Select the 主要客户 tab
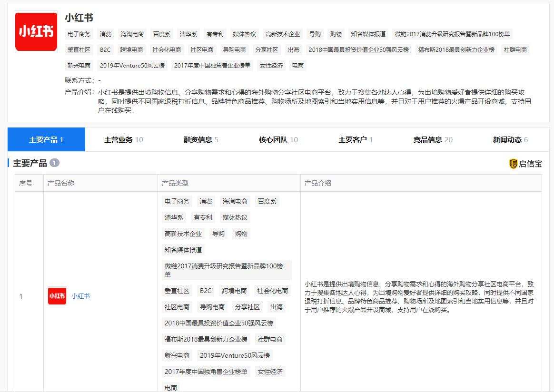This screenshot has height=392, width=554. pos(356,139)
